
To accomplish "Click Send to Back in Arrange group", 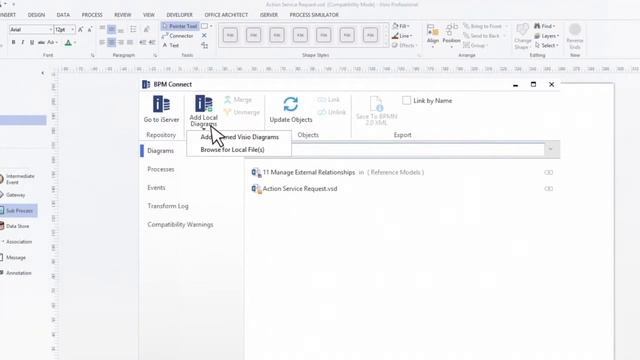I will click(481, 36).
